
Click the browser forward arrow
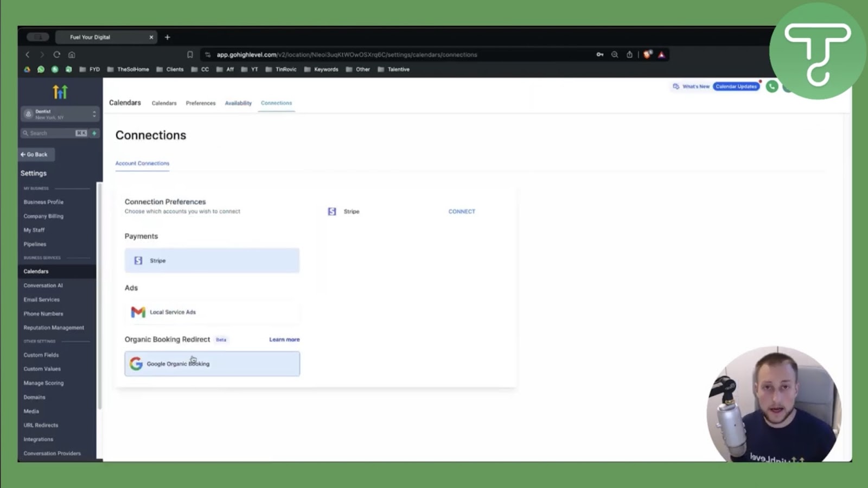[x=42, y=55]
